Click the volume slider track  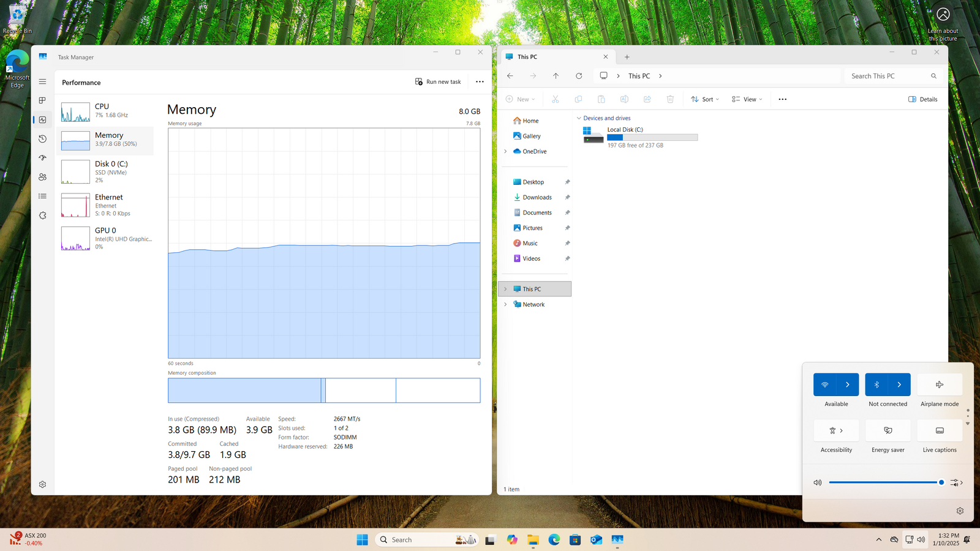pos(882,482)
